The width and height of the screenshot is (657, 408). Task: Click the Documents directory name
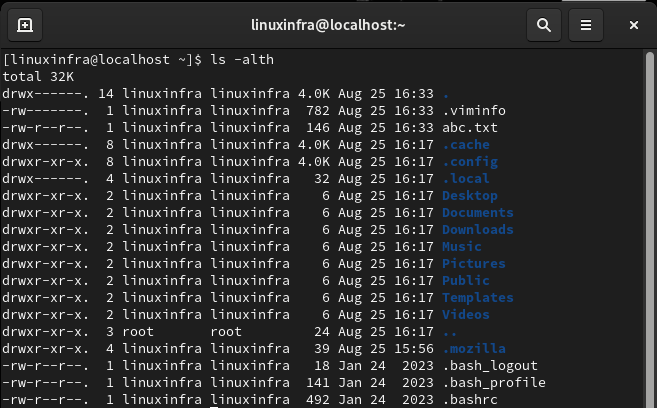coord(478,212)
